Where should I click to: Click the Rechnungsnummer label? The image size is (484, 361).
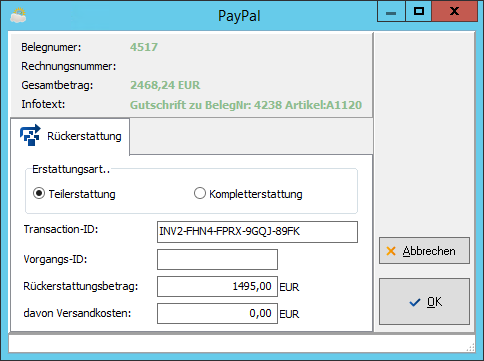[x=69, y=66]
